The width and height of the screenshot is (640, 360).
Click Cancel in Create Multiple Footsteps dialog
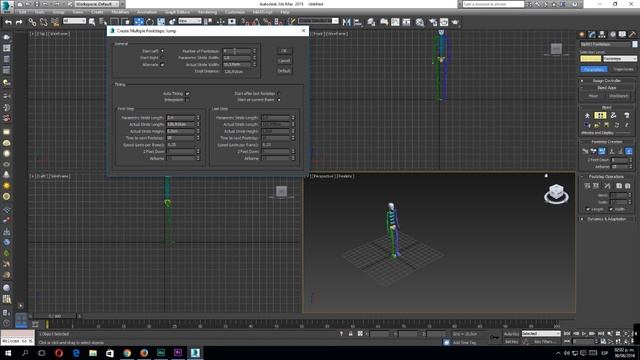click(x=284, y=61)
